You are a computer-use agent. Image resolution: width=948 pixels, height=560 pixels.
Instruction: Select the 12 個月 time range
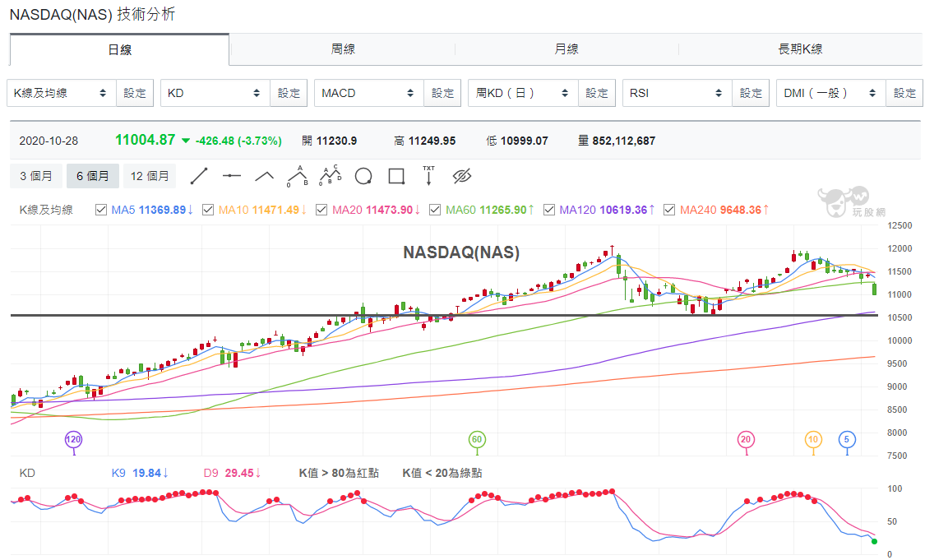point(150,176)
